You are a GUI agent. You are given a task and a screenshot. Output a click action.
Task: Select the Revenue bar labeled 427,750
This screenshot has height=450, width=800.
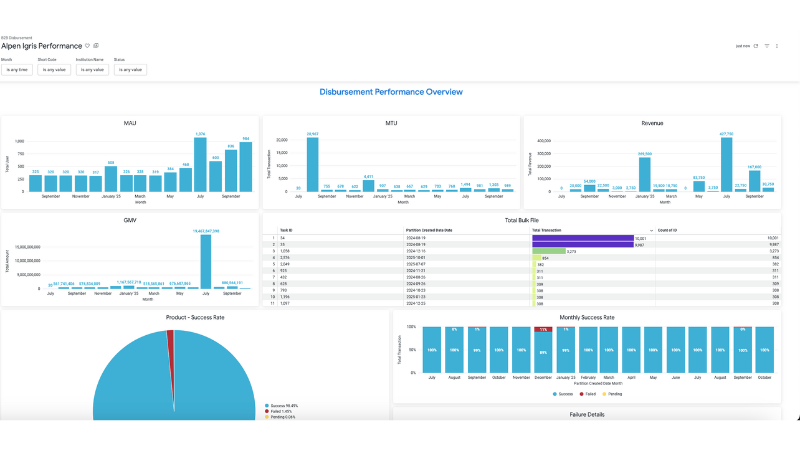point(727,165)
